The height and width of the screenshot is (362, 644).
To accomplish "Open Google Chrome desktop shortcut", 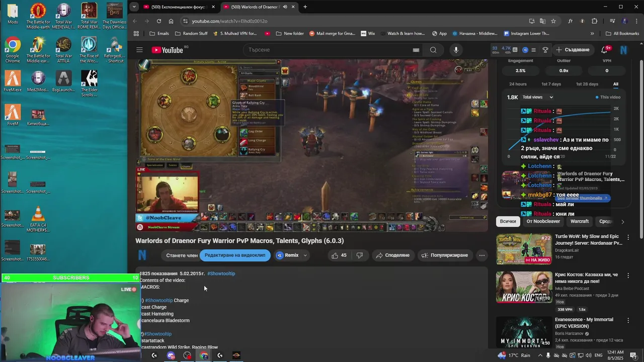I will (x=13, y=50).
